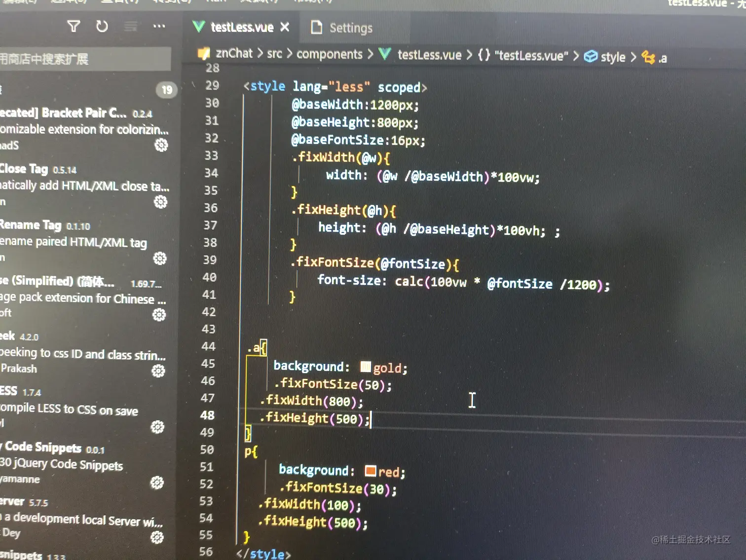Image resolution: width=746 pixels, height=560 pixels.
Task: Click the .fixWidth(100); line
Action: (309, 505)
